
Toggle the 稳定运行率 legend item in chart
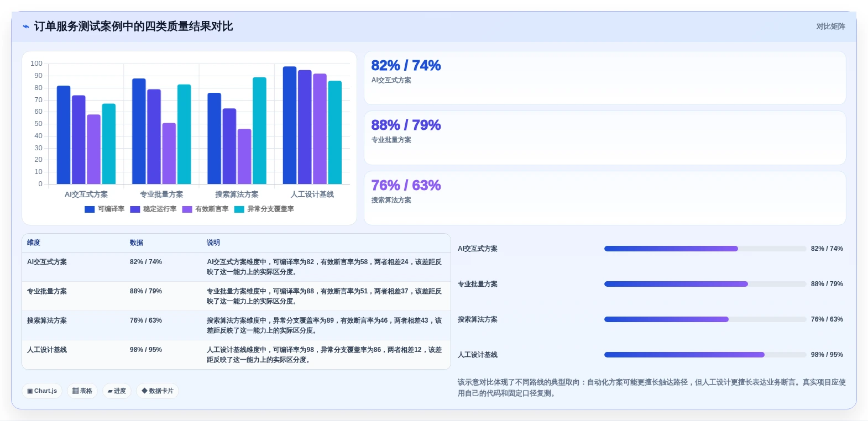pos(154,209)
